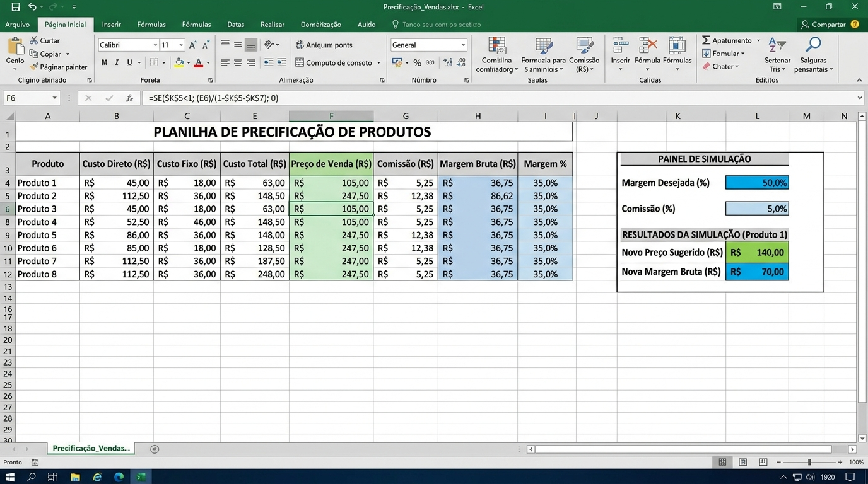Select the Precificação_Vendas sheet tab

pyautogui.click(x=91, y=449)
